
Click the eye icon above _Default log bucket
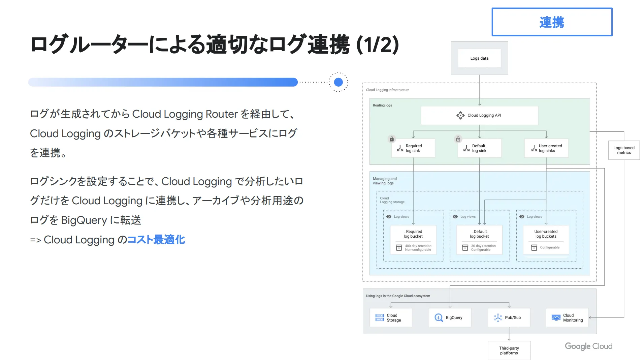[x=455, y=217]
